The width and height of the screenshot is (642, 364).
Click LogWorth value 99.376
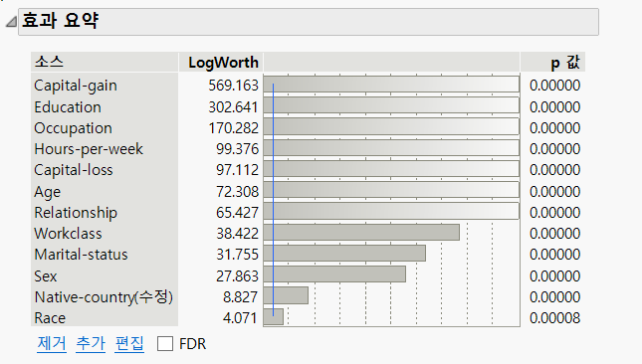tap(238, 149)
